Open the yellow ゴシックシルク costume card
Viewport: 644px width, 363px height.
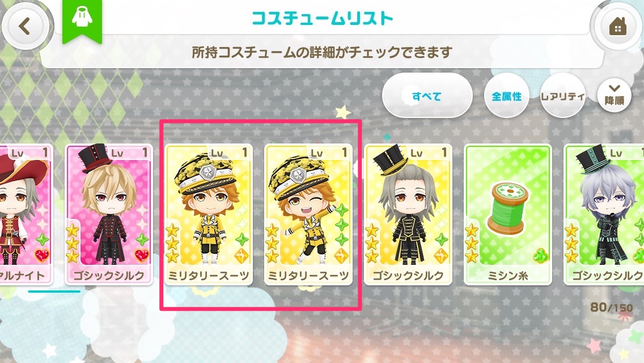pos(408,214)
